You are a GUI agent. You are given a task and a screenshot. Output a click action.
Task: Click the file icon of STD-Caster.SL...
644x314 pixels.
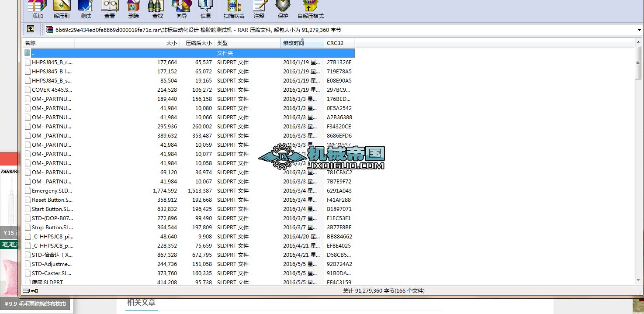[28, 273]
